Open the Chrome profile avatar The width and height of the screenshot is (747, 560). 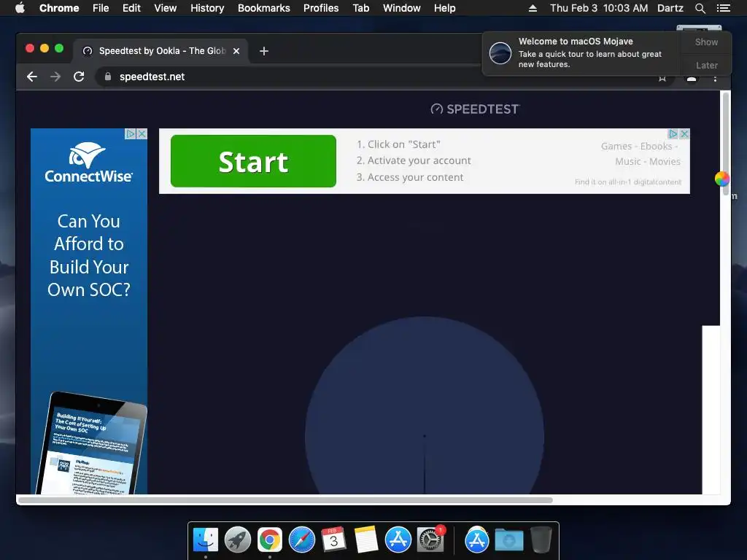[692, 79]
